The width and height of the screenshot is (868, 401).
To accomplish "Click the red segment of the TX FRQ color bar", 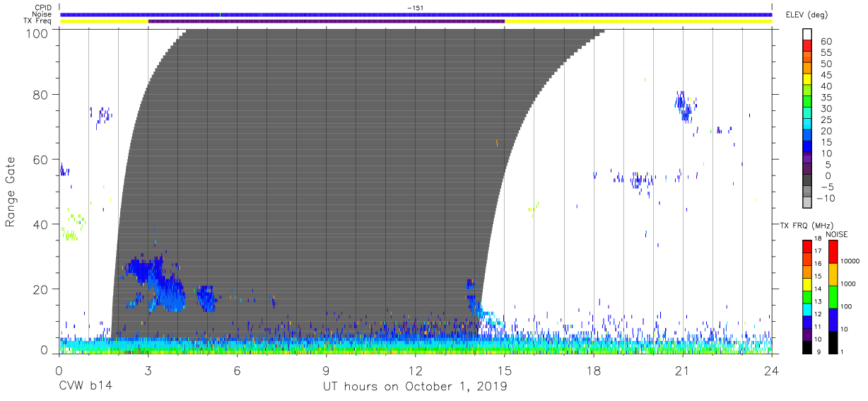I will coord(807,245).
